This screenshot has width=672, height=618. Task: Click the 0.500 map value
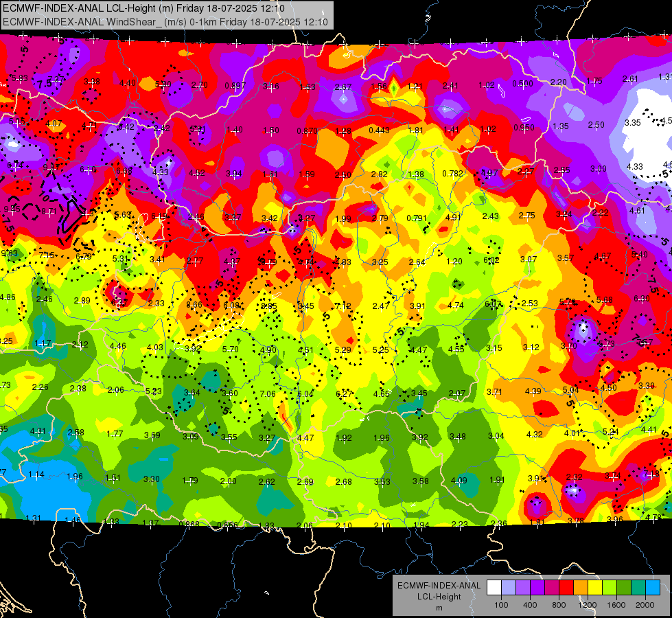[x=523, y=84]
